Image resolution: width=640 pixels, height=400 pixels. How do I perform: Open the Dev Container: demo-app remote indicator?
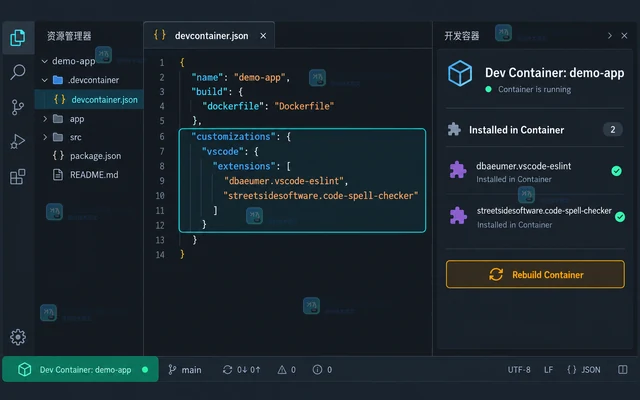point(80,369)
